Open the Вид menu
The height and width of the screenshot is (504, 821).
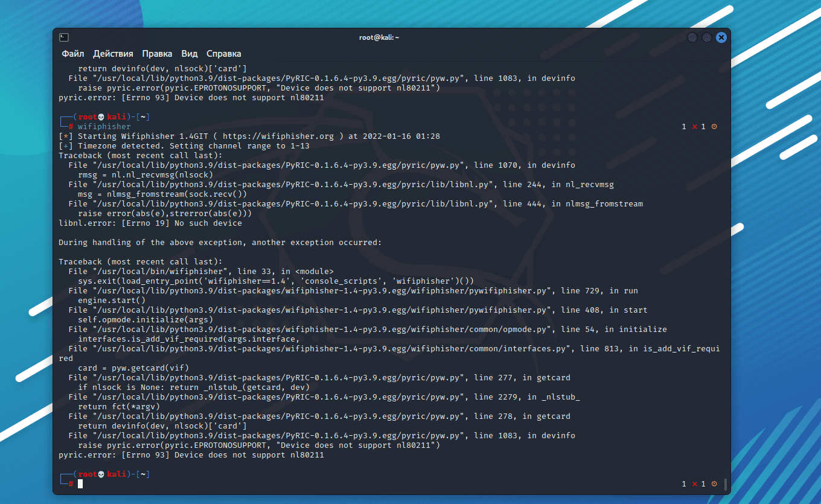click(190, 54)
